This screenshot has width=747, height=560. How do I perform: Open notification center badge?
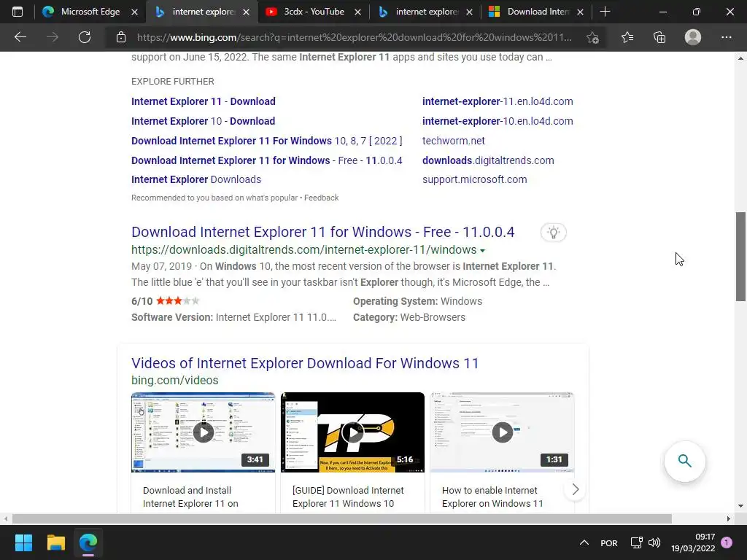tap(727, 542)
